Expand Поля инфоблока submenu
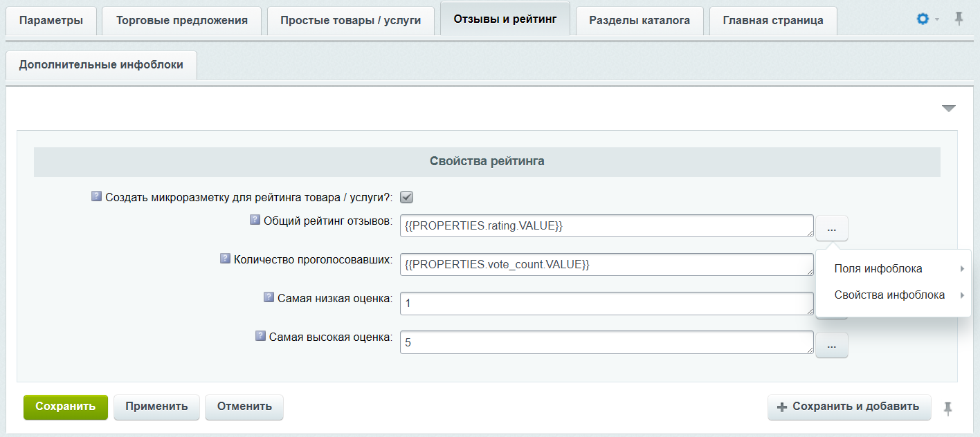Viewport: 980px width, 437px height. coord(893,269)
